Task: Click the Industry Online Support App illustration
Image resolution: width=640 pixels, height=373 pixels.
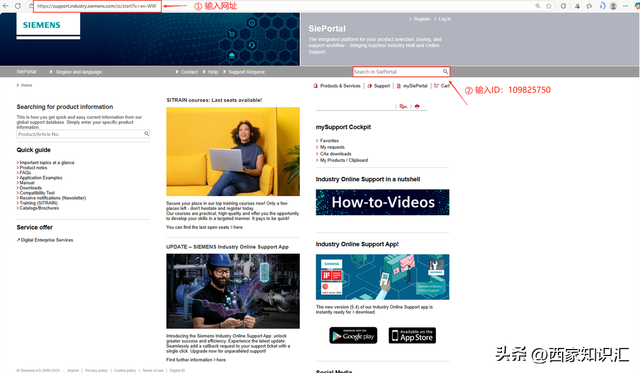Action: coord(382,277)
